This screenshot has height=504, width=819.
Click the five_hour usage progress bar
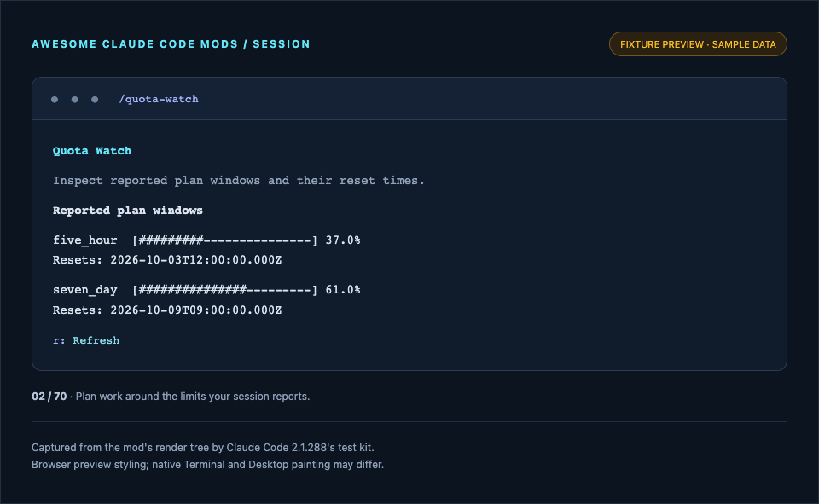click(x=225, y=240)
